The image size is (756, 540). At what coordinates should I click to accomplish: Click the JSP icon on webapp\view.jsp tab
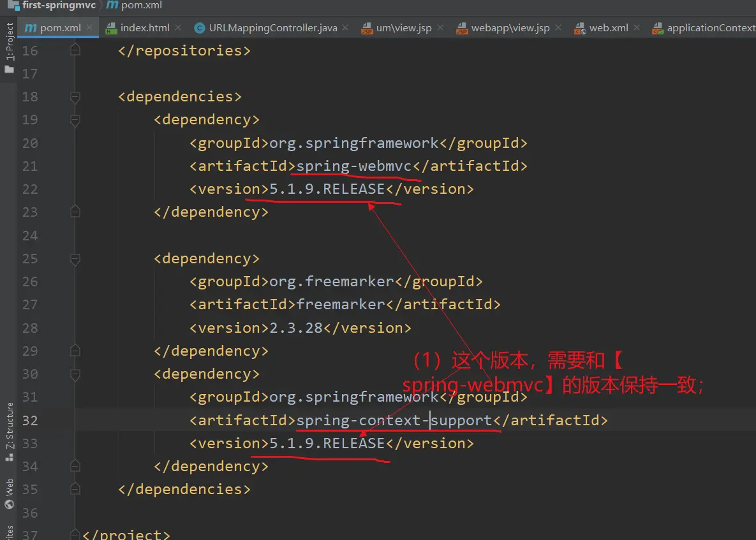coord(462,29)
